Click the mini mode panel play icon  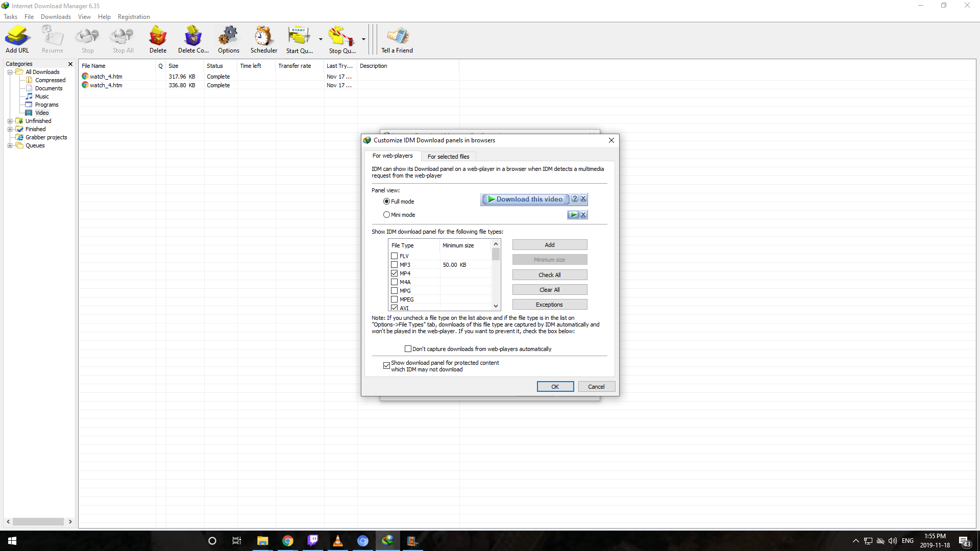coord(573,215)
